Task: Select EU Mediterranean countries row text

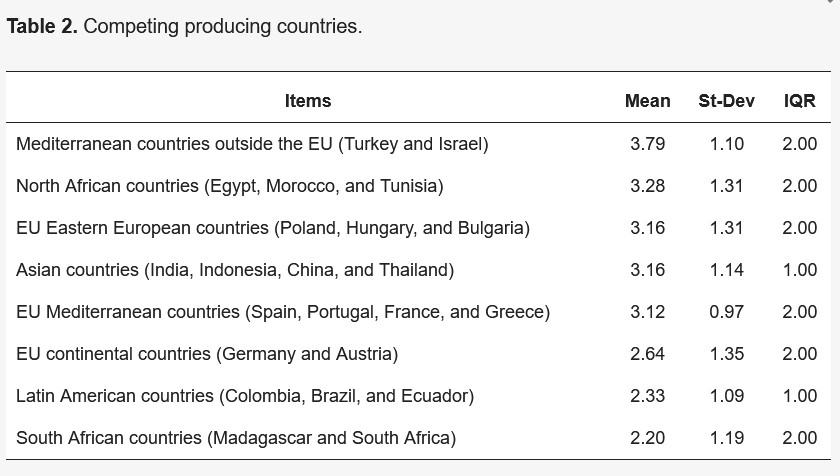Action: [x=283, y=312]
